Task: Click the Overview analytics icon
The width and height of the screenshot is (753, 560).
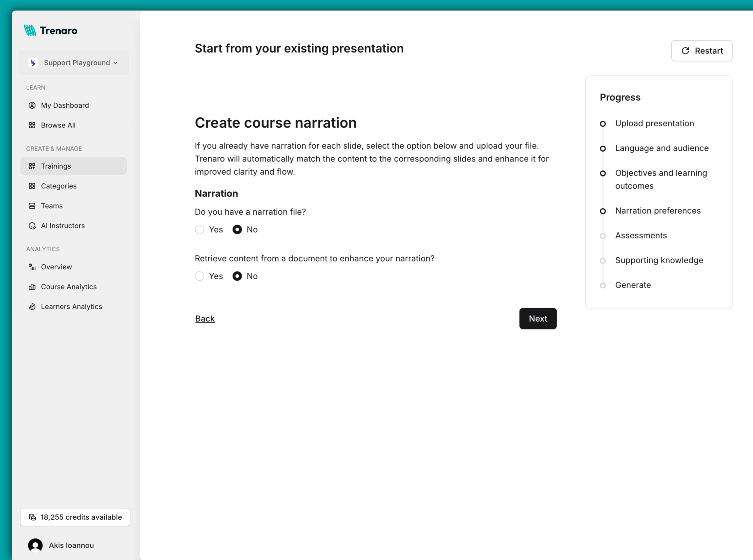Action: click(32, 267)
